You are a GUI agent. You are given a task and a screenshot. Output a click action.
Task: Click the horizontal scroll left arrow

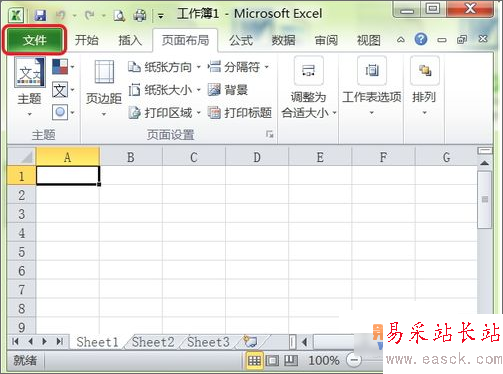[x=304, y=342]
